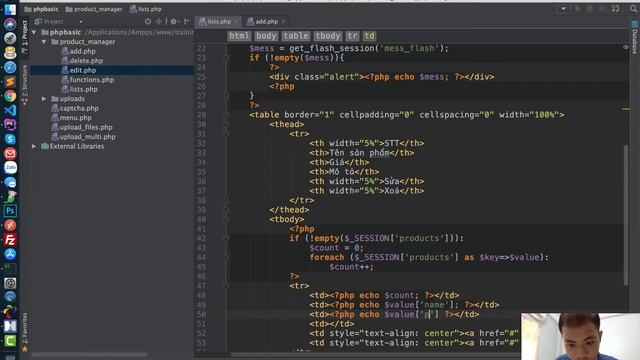Click the hide panel icon in Project header

coord(187,21)
